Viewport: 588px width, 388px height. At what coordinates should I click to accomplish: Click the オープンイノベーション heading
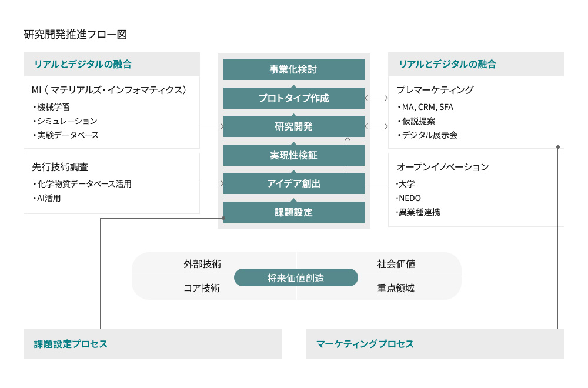pos(443,167)
